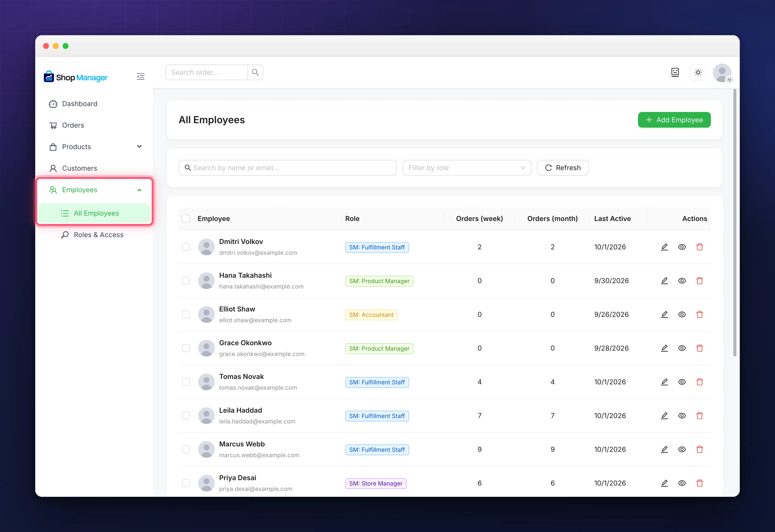This screenshot has width=775, height=532.
Task: Select All Employees sidebar item
Action: pyautogui.click(x=94, y=213)
